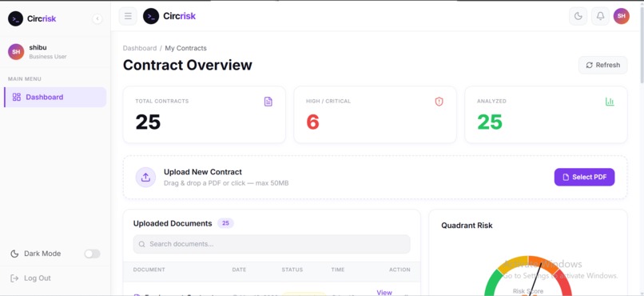Click the My Contracts breadcrumb
Image resolution: width=644 pixels, height=296 pixels.
185,48
